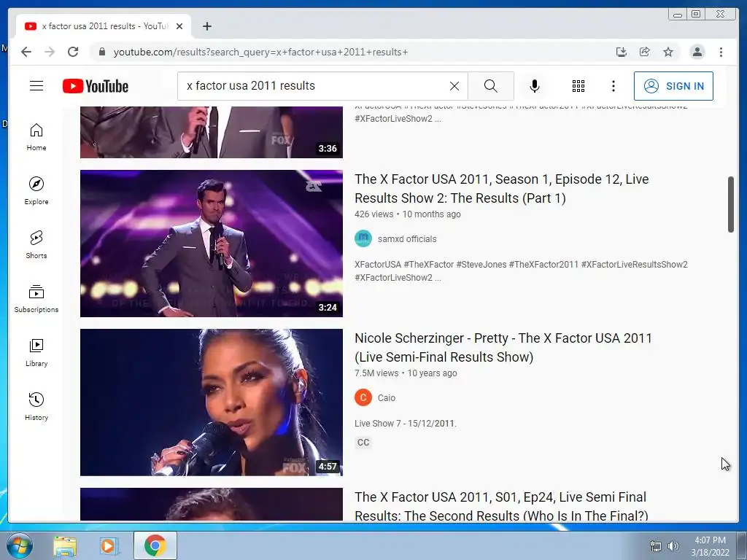747x560 pixels.
Task: Open the YouTube apps grid icon
Action: pyautogui.click(x=578, y=86)
